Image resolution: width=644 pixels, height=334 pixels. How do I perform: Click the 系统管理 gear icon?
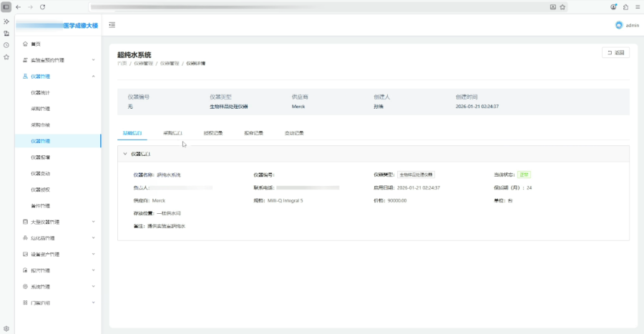click(25, 286)
